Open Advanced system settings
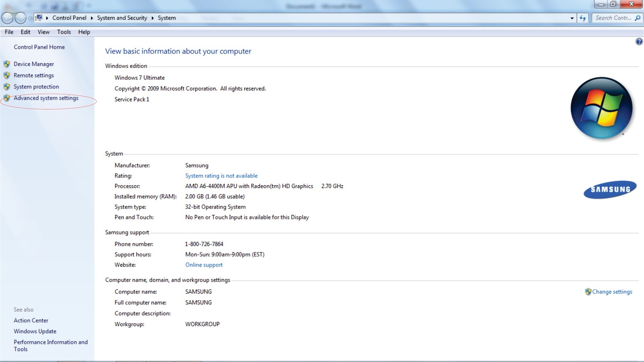Image resolution: width=644 pixels, height=362 pixels. (x=46, y=98)
